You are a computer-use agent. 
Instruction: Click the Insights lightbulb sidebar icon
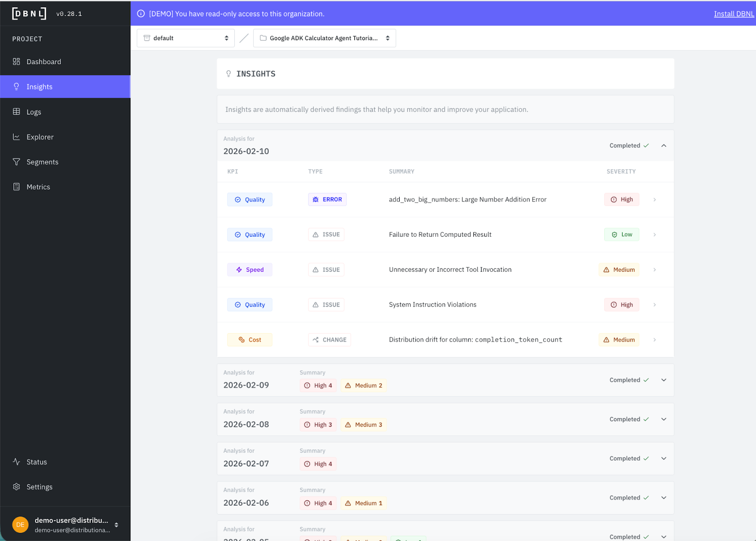pos(17,86)
